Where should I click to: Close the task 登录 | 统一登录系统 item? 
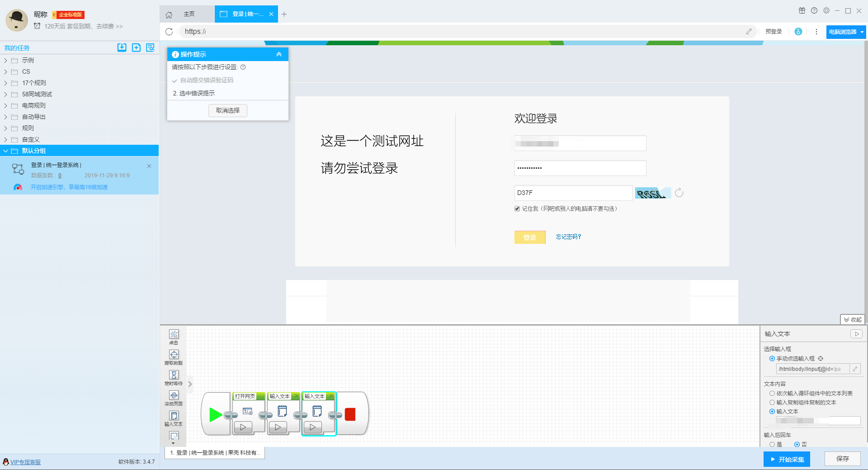pyautogui.click(x=149, y=166)
